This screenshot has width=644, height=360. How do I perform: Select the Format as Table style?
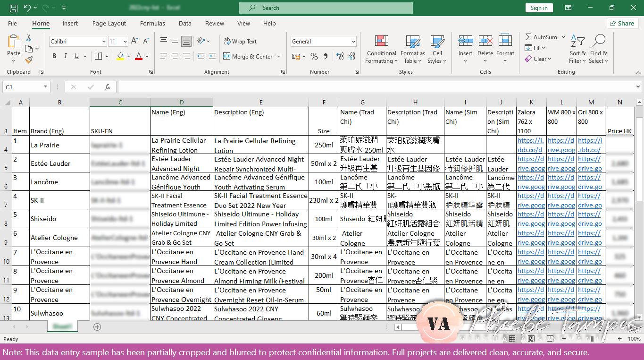tap(412, 49)
